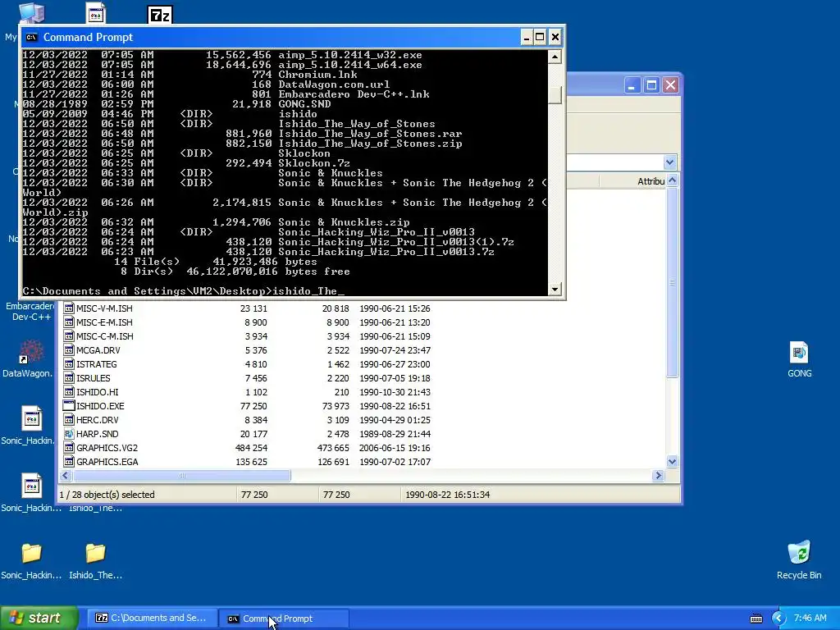Viewport: 840px width, 630px height.
Task: Select the 7z desktop icon at top
Action: point(160,15)
